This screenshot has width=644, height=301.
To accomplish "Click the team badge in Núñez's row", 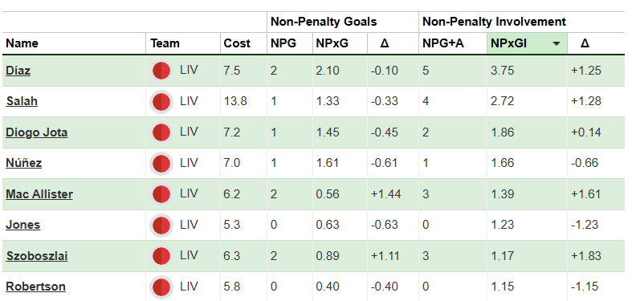I will (x=161, y=164).
